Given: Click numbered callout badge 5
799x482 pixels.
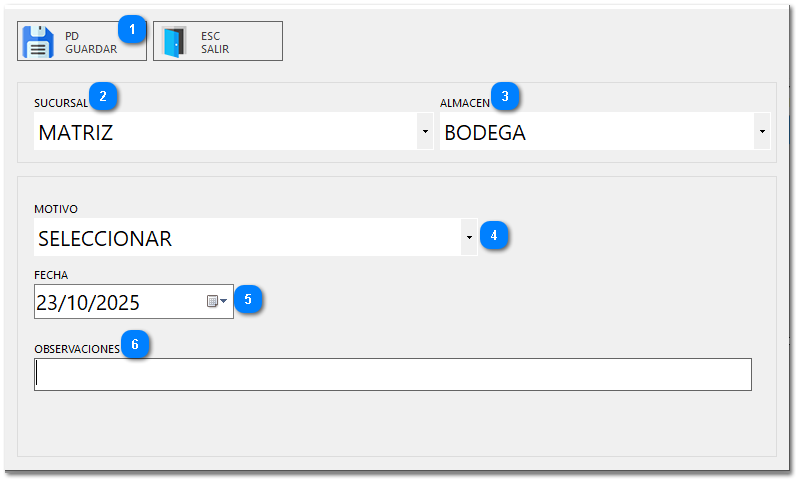Looking at the screenshot, I should click(x=249, y=298).
